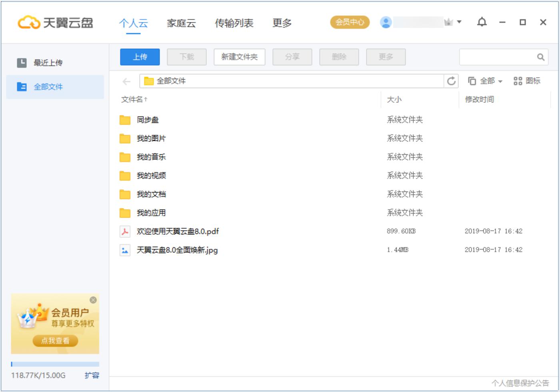Click the back navigation arrow
Image resolution: width=560 pixels, height=392 pixels.
tap(126, 81)
